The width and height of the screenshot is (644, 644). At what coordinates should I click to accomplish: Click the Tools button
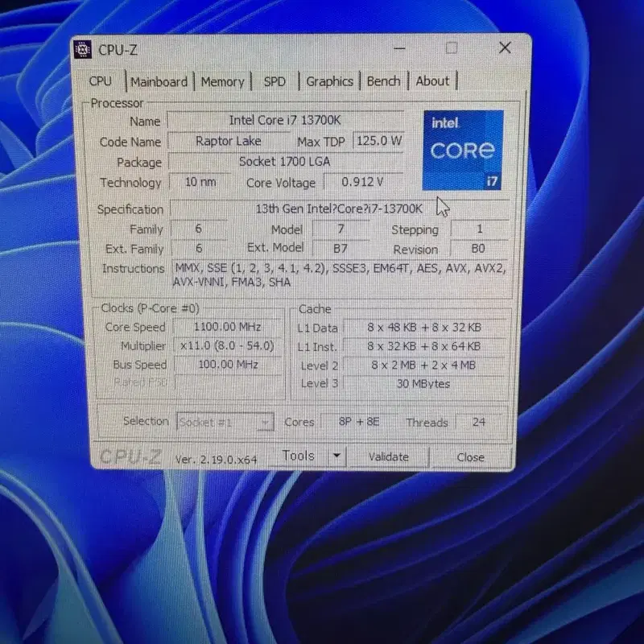pyautogui.click(x=298, y=456)
